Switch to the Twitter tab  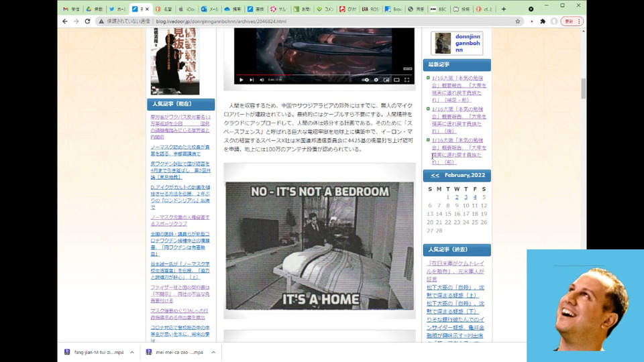tap(117, 9)
